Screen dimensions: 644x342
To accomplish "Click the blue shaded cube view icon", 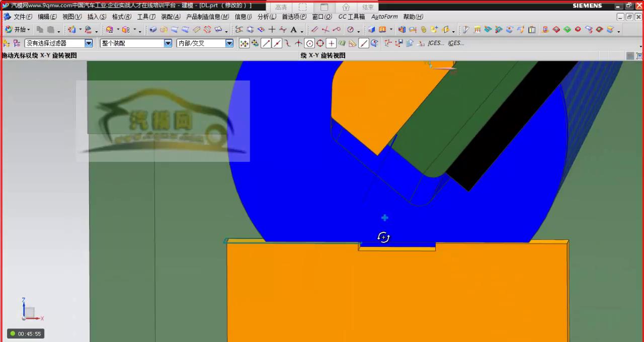I will point(371,30).
